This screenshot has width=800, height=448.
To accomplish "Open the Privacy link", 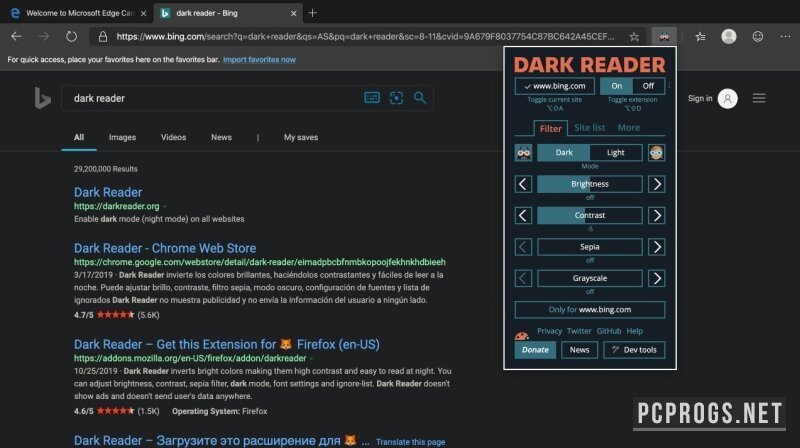I will (x=549, y=331).
